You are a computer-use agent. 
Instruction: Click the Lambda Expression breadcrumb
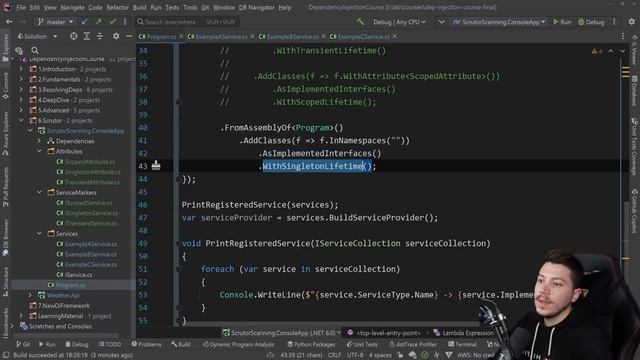click(463, 333)
